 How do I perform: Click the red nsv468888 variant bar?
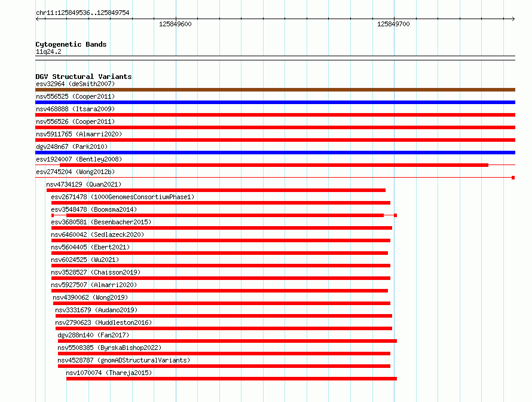tap(275, 115)
